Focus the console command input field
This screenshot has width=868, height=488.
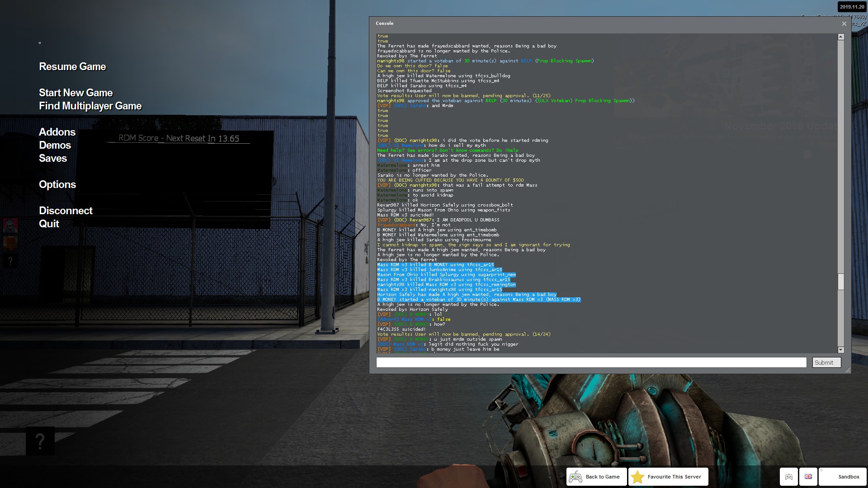click(591, 362)
